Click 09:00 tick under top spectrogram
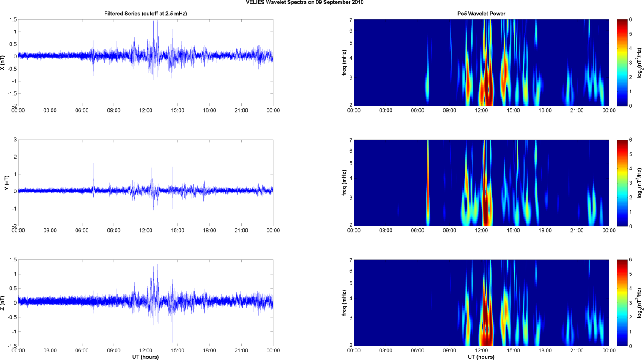This screenshot has width=644, height=360. 449,110
